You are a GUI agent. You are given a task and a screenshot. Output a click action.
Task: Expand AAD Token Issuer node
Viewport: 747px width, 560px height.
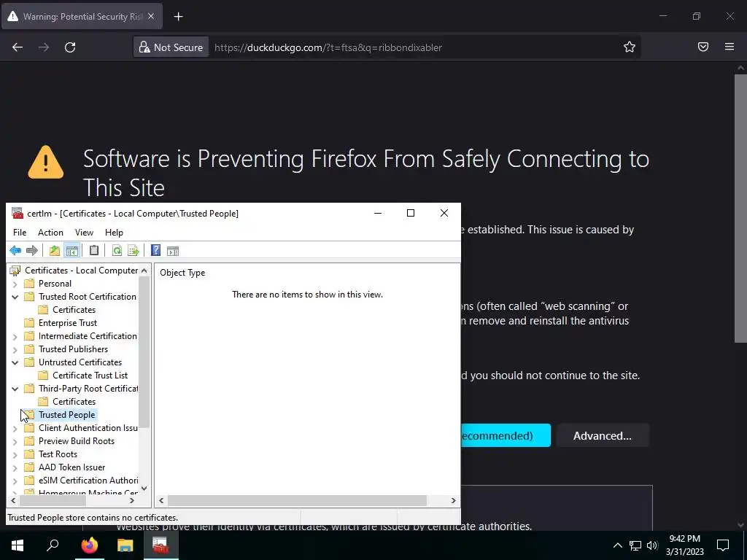pos(15,467)
